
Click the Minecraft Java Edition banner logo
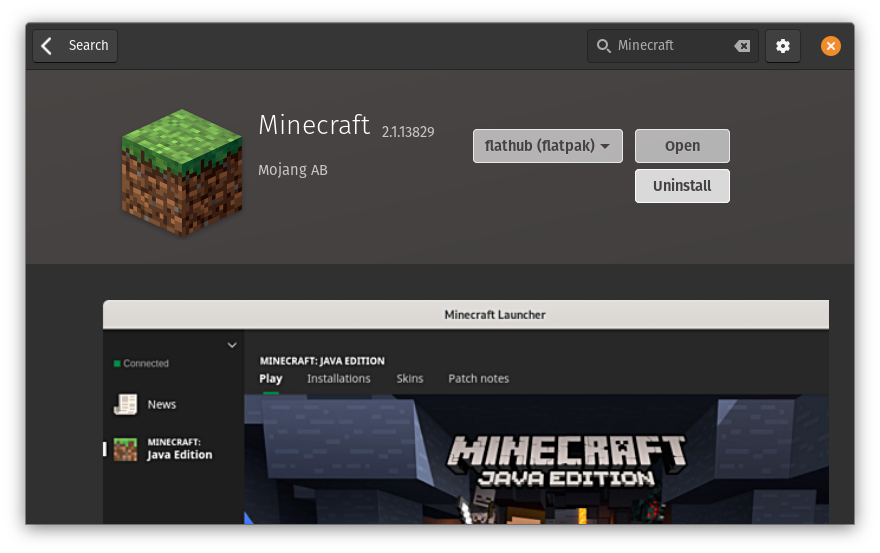pyautogui.click(x=567, y=460)
